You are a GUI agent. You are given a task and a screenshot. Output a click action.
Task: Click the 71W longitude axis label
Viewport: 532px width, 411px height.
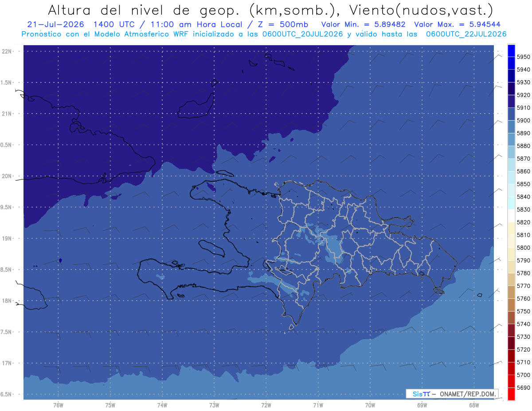[318, 405]
